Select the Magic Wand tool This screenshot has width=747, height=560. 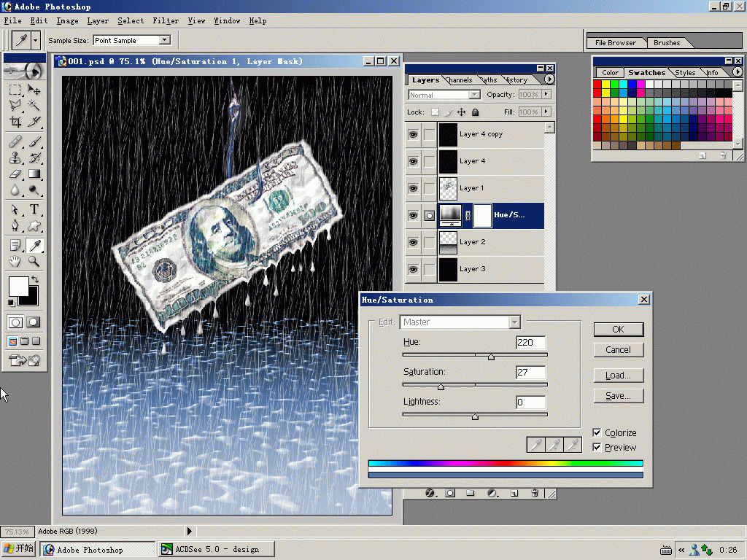[x=34, y=105]
